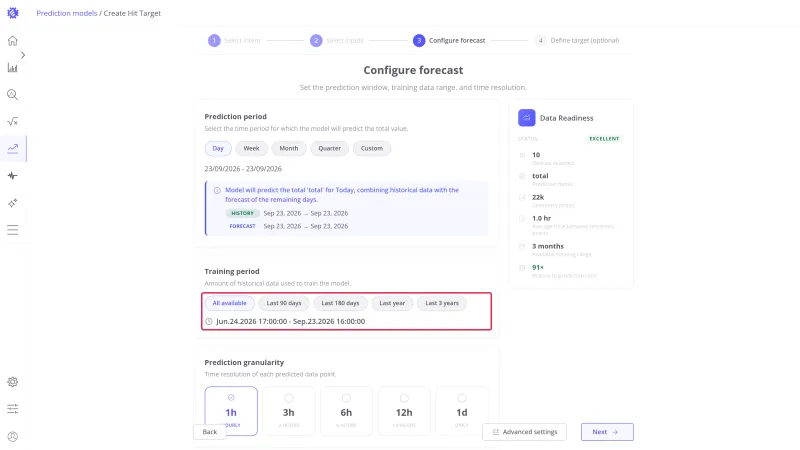Open the settings gear icon in the sidebar

coord(13,382)
